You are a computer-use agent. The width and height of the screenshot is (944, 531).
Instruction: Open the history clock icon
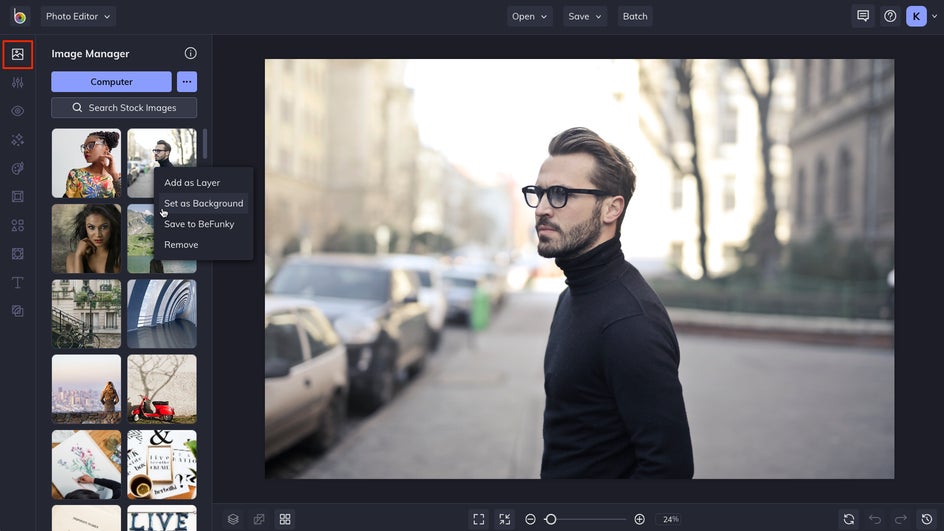coord(927,519)
